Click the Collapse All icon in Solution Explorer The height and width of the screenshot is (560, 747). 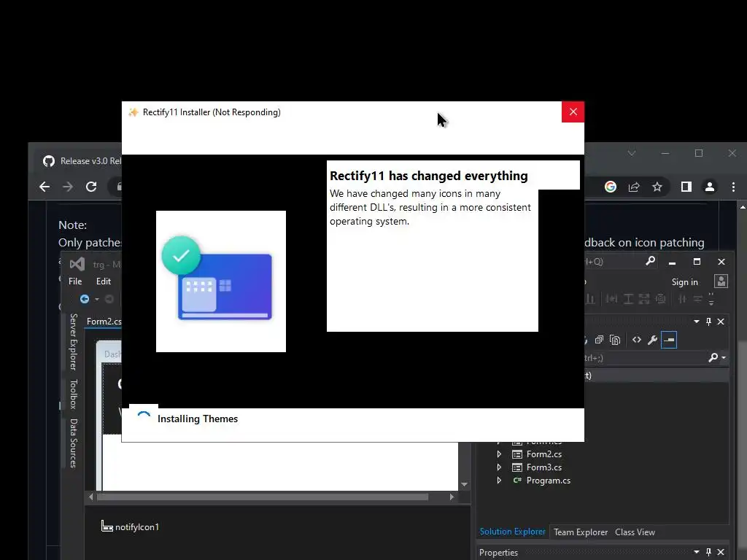point(599,340)
